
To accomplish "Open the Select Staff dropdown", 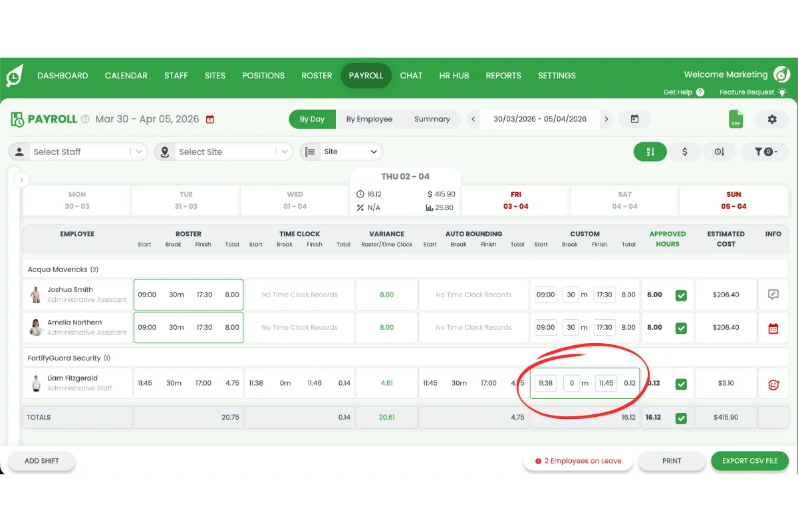I will [x=78, y=152].
